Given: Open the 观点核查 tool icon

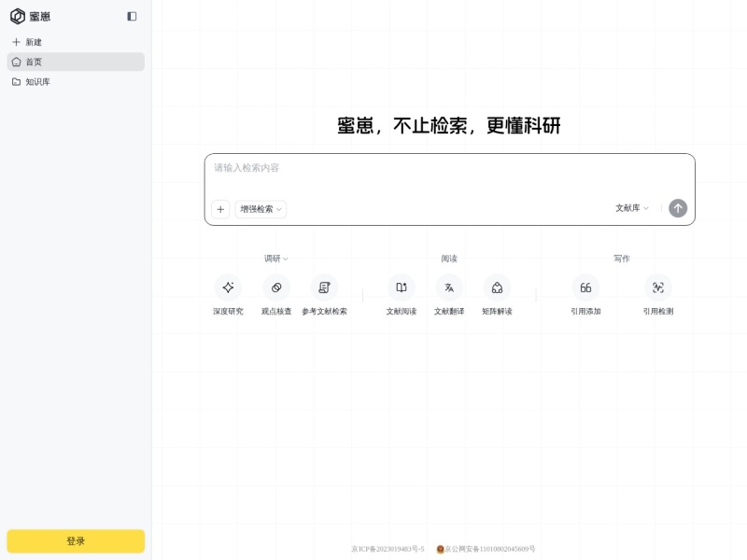Looking at the screenshot, I should (276, 287).
